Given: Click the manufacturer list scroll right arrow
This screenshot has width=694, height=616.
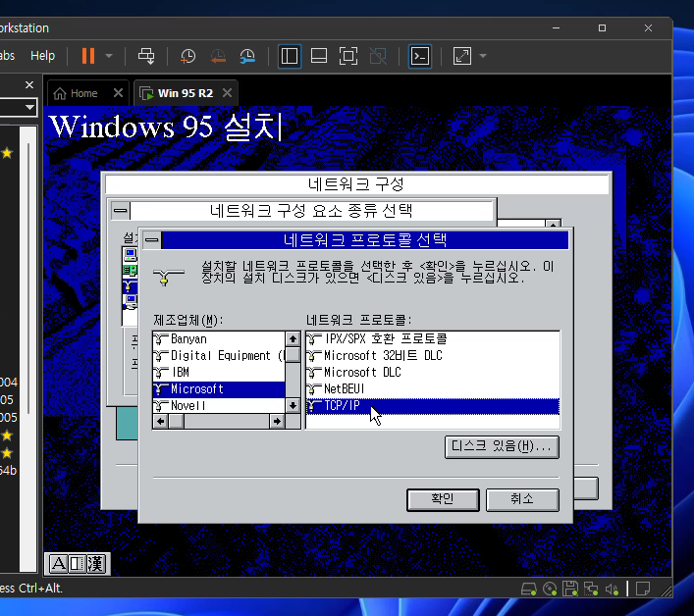Looking at the screenshot, I should [x=277, y=422].
